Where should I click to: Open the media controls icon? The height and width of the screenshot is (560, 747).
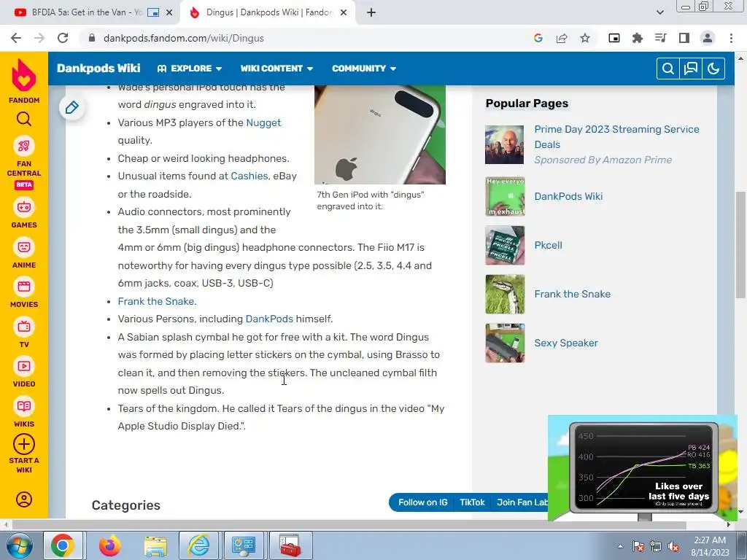pos(661,38)
